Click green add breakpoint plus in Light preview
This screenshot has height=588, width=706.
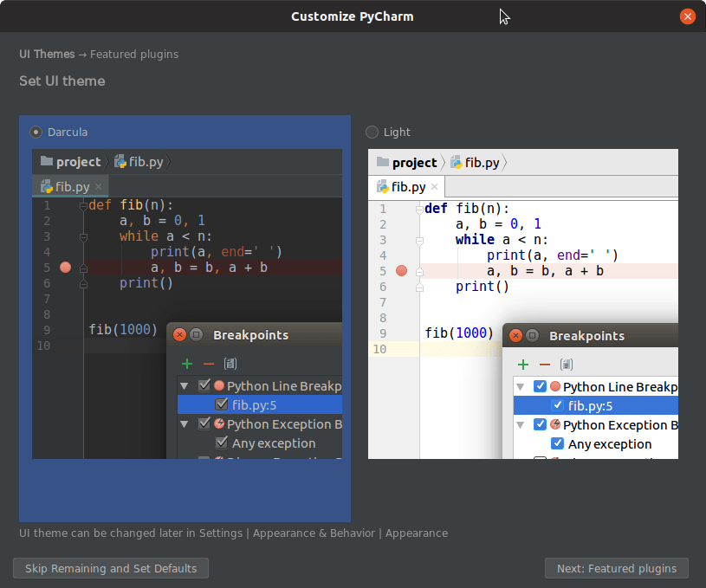522,365
